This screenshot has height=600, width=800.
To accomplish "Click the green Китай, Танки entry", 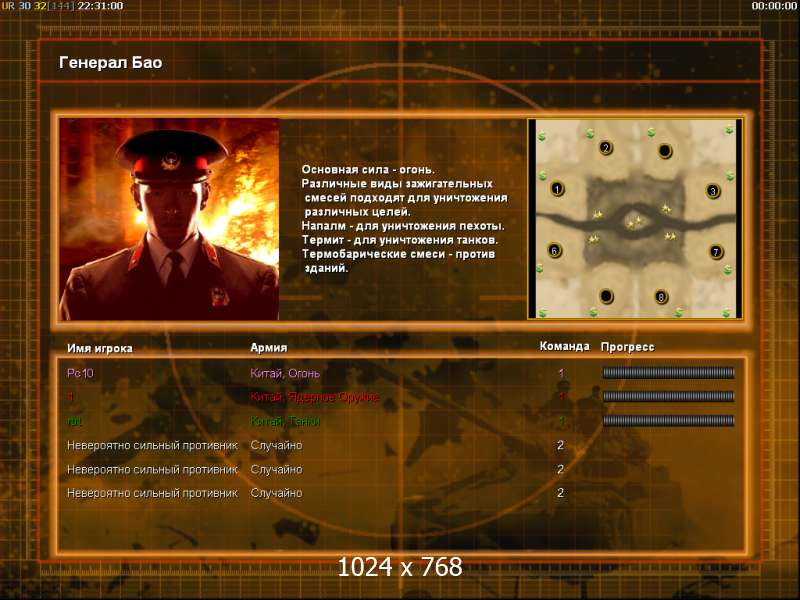I will (x=285, y=421).
